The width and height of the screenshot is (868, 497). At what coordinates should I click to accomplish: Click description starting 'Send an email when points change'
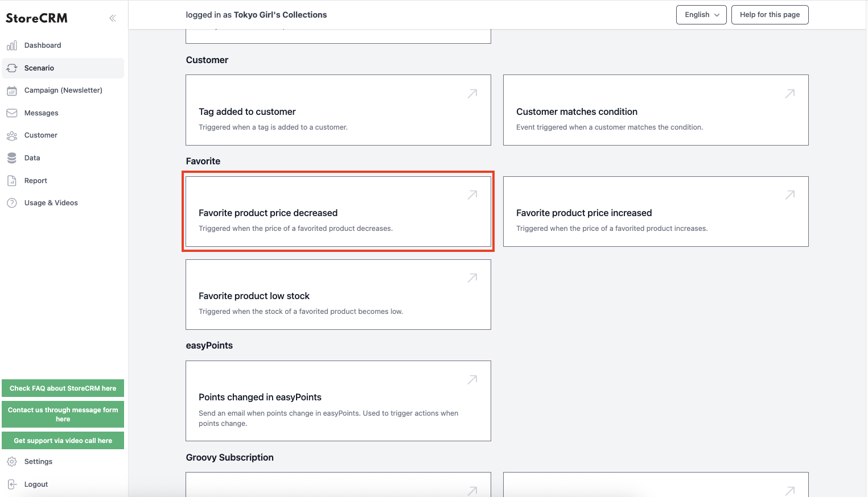tap(328, 419)
